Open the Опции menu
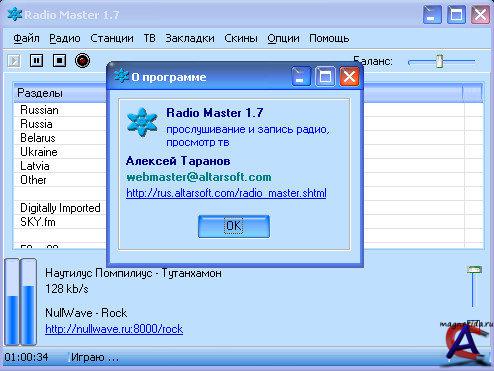Image resolution: width=494 pixels, height=371 pixels. coord(283,38)
